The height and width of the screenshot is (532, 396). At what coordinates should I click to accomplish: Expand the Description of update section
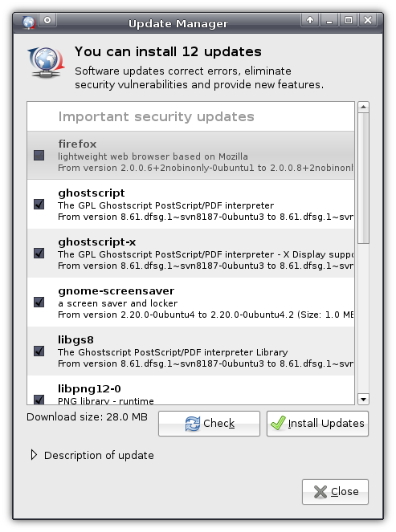pos(34,455)
